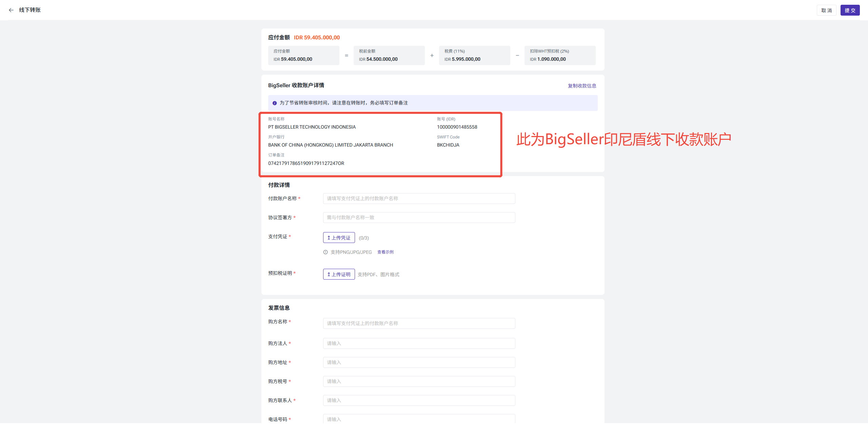Click the (0/3) upload counter
Screen dimensions: 868x434
pos(364,238)
